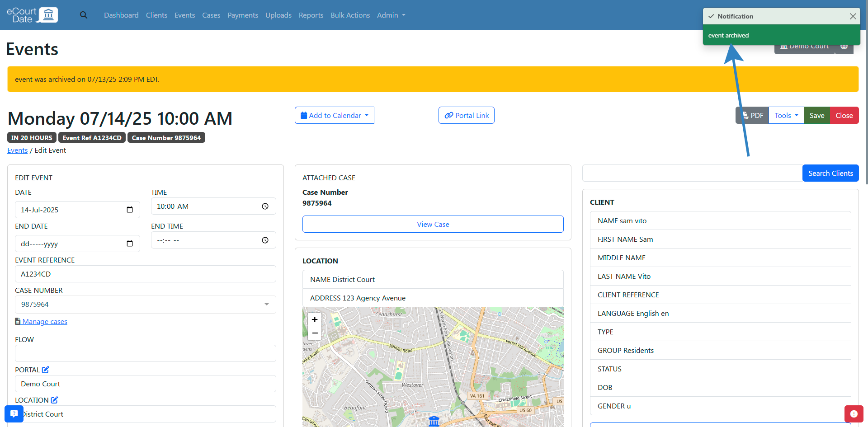The image size is (868, 427).
Task: Click the yellow event archived banner
Action: click(433, 79)
